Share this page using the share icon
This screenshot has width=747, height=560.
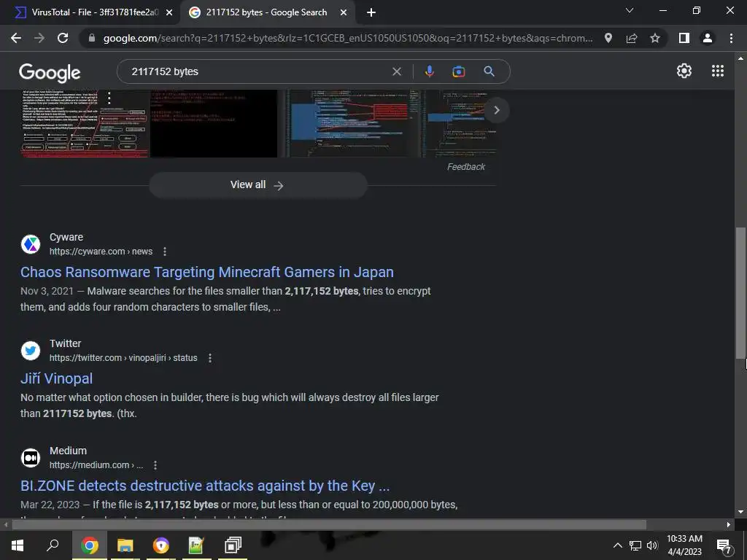tap(632, 38)
